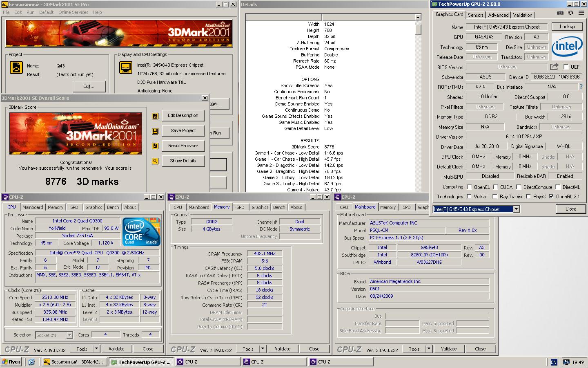This screenshot has width=588, height=368.
Task: Click the Lookup button in GPU-Z
Action: (x=567, y=27)
